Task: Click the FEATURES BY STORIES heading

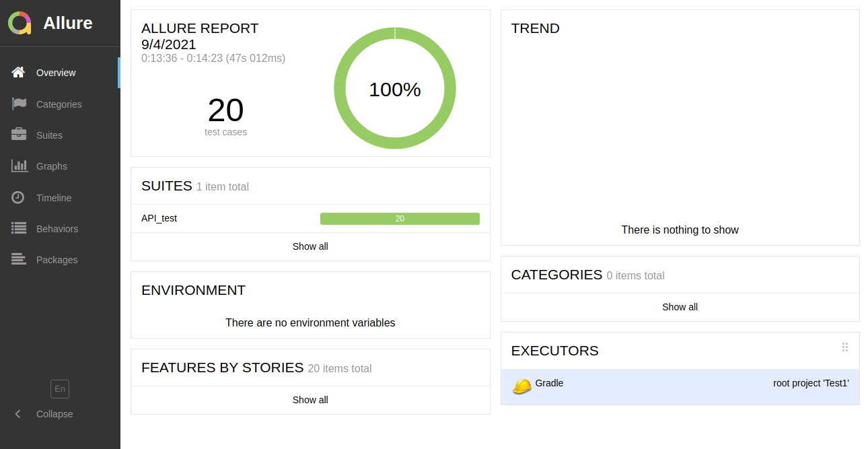Action: [223, 368]
